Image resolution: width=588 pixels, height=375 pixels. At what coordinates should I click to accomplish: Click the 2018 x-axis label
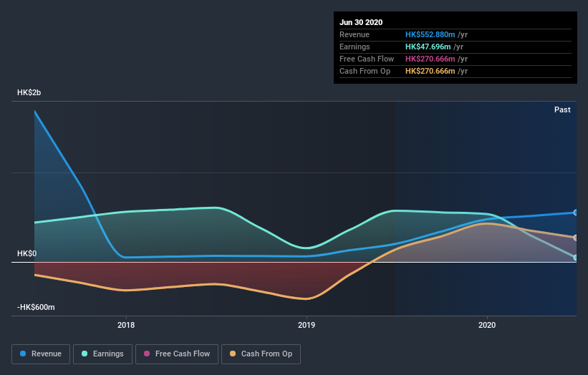(x=126, y=325)
